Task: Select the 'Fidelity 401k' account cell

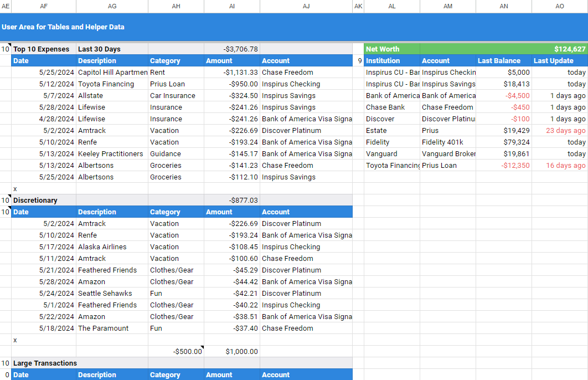Action: [448, 142]
